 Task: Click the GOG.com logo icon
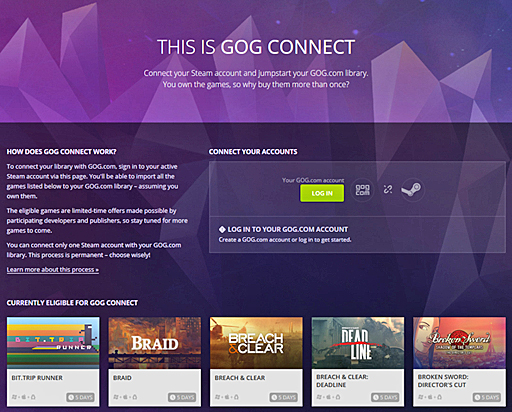pos(362,190)
